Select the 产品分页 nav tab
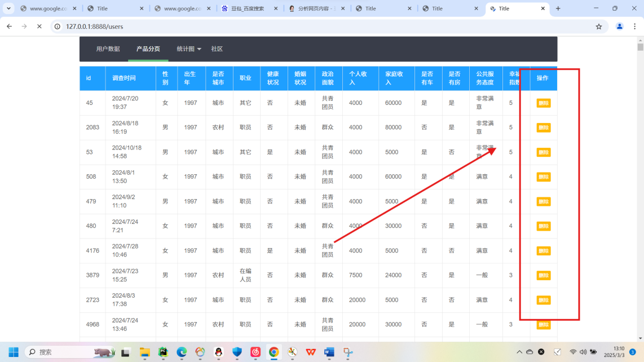Viewport: 644px width, 362px height. pos(148,49)
